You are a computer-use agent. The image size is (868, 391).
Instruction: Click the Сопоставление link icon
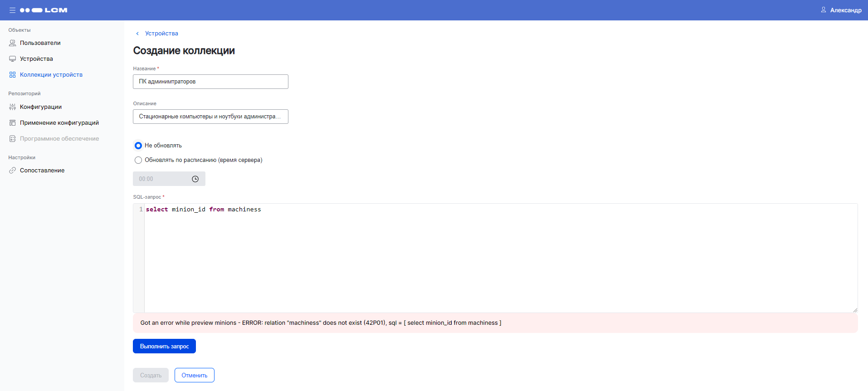12,171
